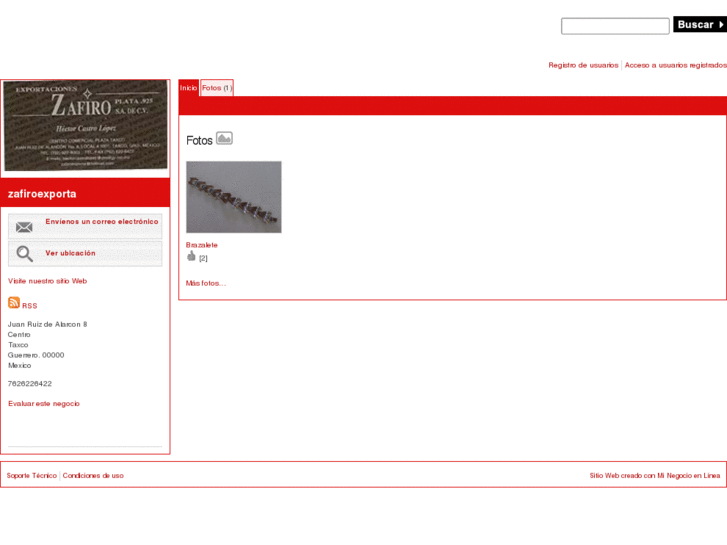
Task: Open Registro de usuarios link
Action: click(583, 65)
